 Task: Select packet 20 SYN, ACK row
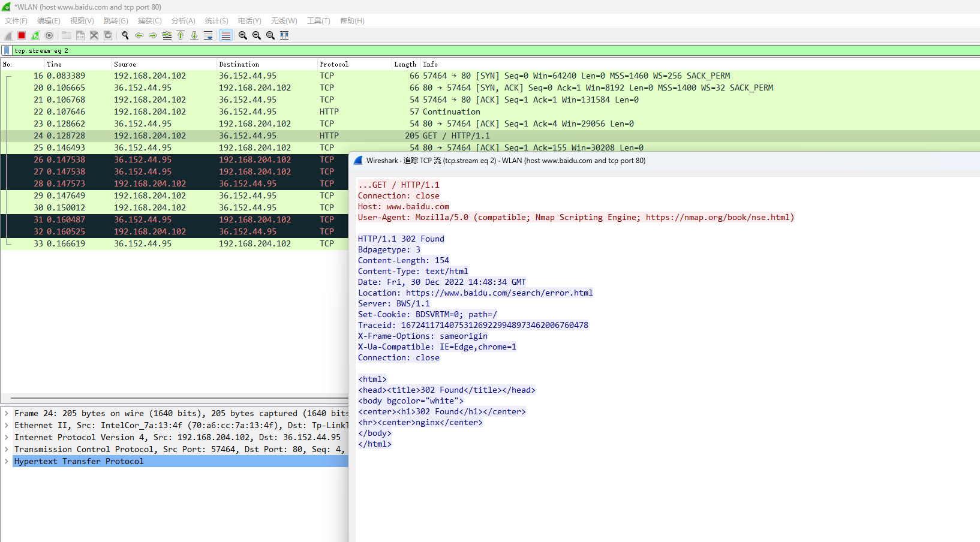click(x=490, y=88)
